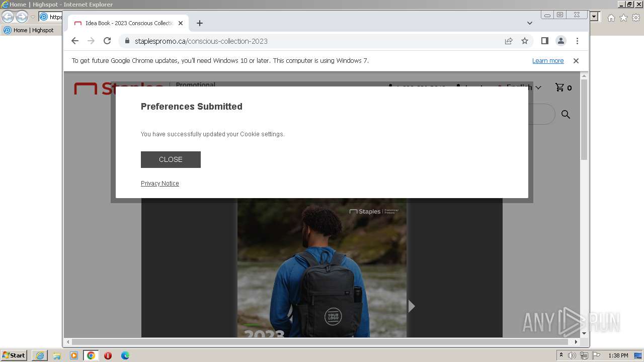Open a new Chrome tab

coord(200,23)
